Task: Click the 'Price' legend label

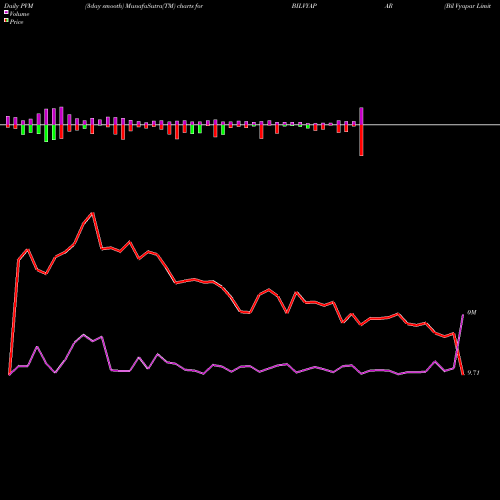Action: tap(16, 22)
